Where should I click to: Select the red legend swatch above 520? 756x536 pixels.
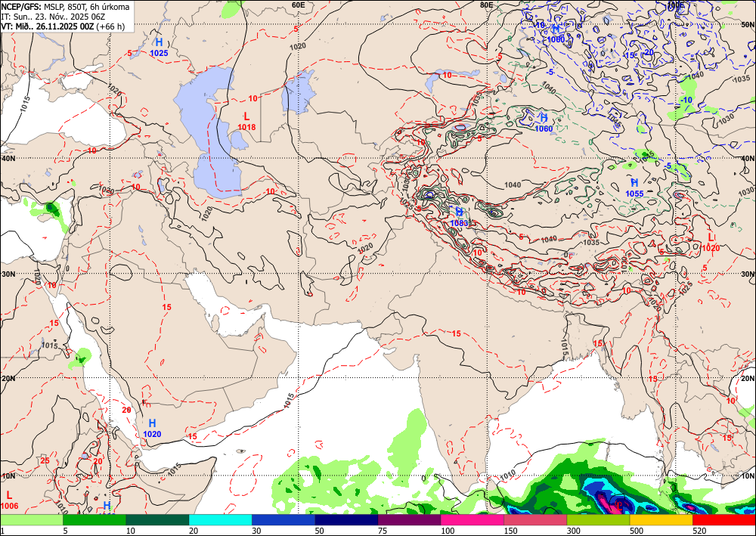point(724,519)
